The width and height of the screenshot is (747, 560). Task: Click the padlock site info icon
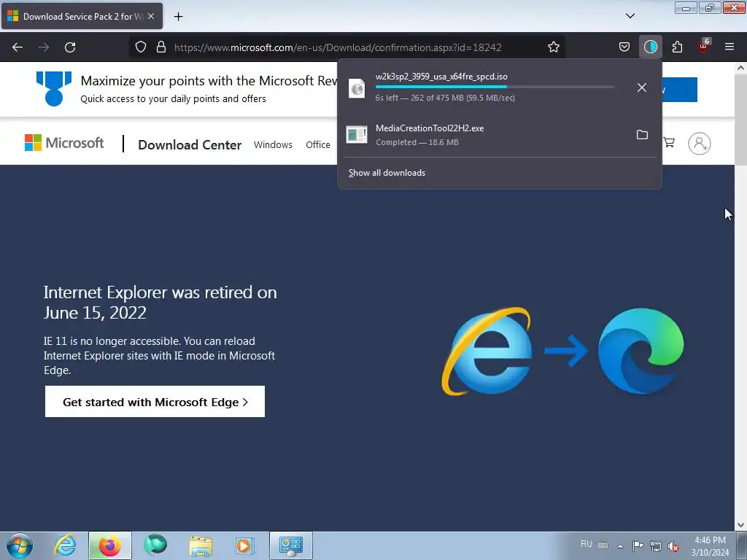coord(161,47)
